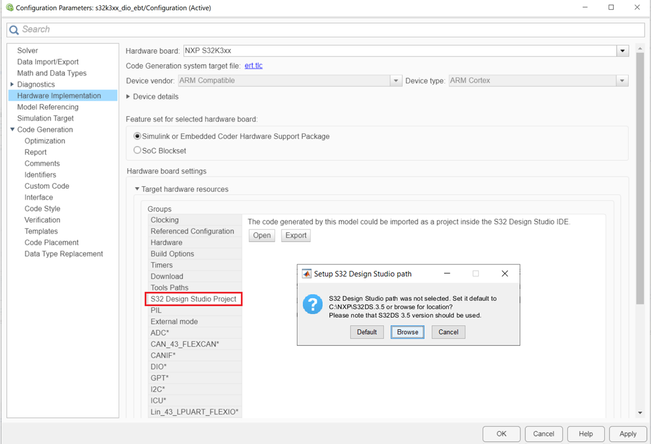Click the Search input field
Viewport: 651px width, 444px height.
(326, 29)
